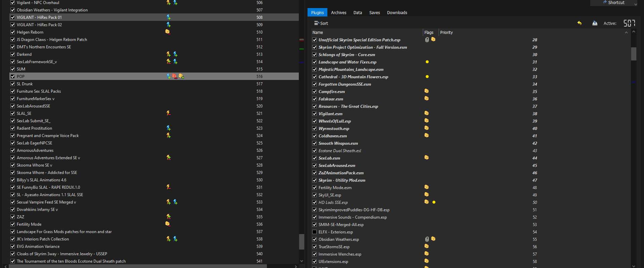Click the archive flag icon for Campfire.esm
The height and width of the screenshot is (268, 644).
pos(427,91)
